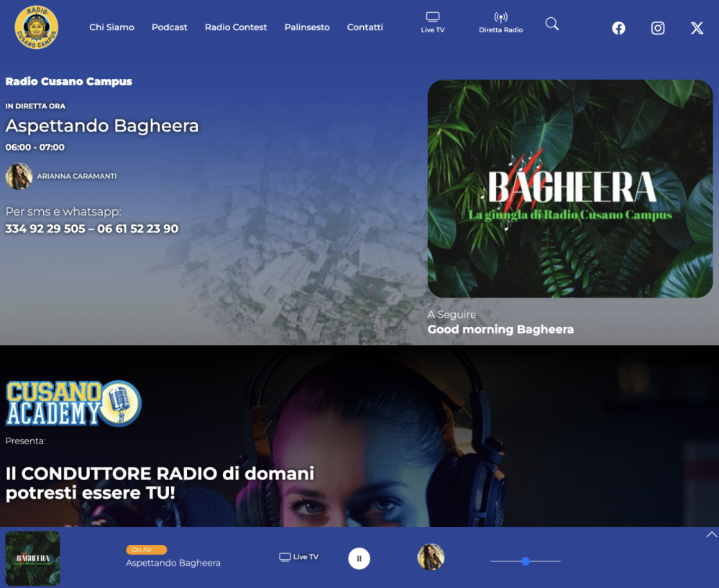Adjust the volume slider
The height and width of the screenshot is (588, 719).
point(525,561)
